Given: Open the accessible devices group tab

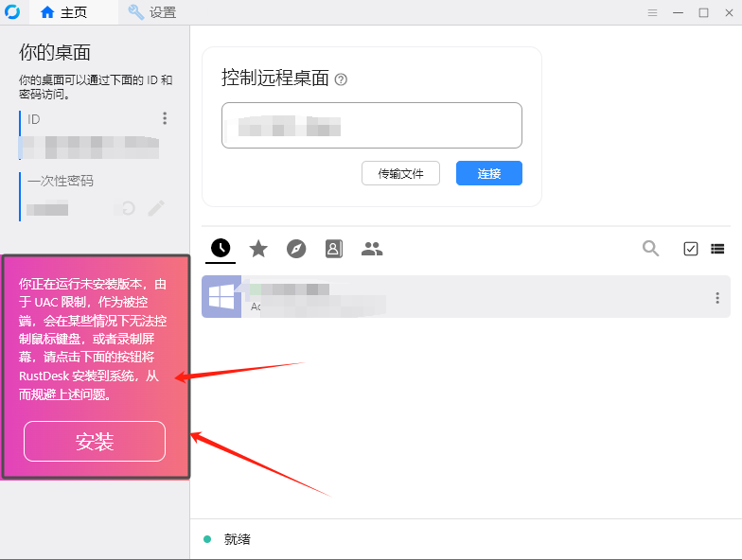Looking at the screenshot, I should click(372, 249).
